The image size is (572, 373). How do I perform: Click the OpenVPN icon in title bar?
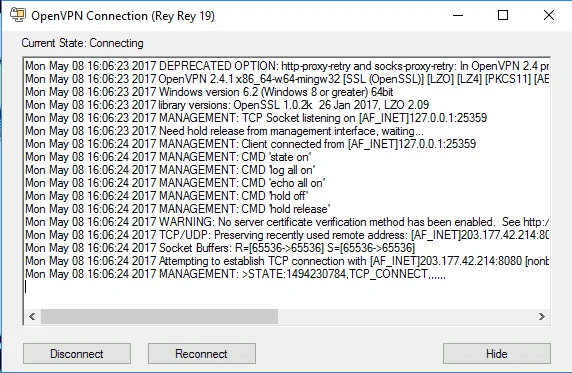pyautogui.click(x=18, y=15)
